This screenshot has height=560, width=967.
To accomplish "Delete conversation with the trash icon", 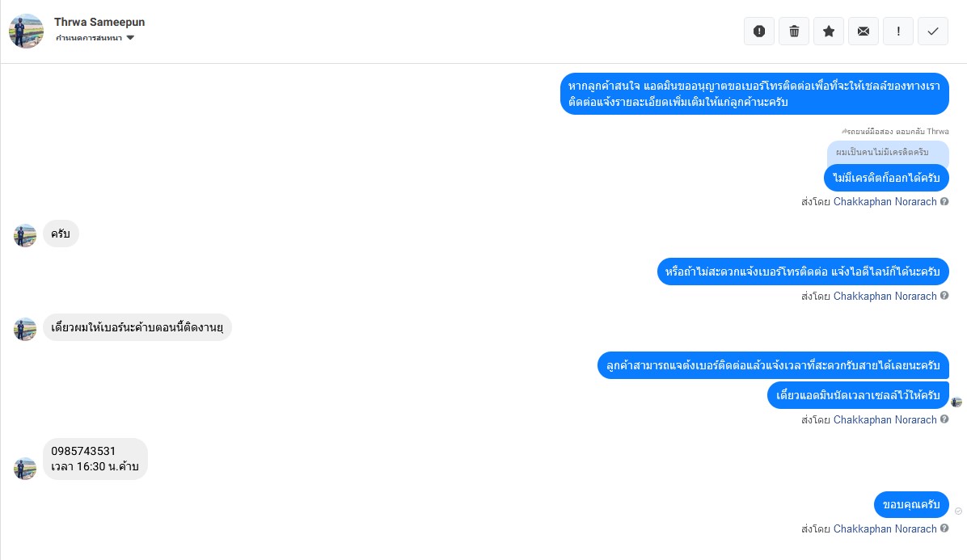I will tap(794, 32).
